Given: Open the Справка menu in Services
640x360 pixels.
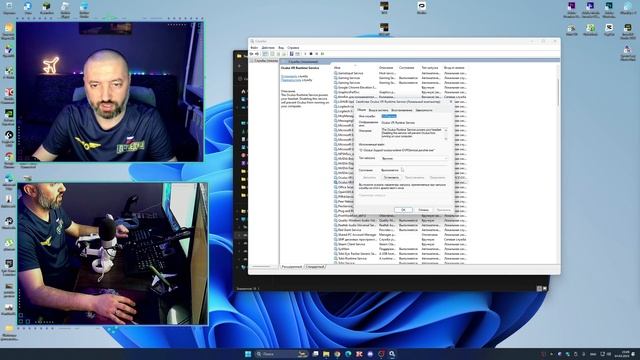Looking at the screenshot, I should [293, 48].
